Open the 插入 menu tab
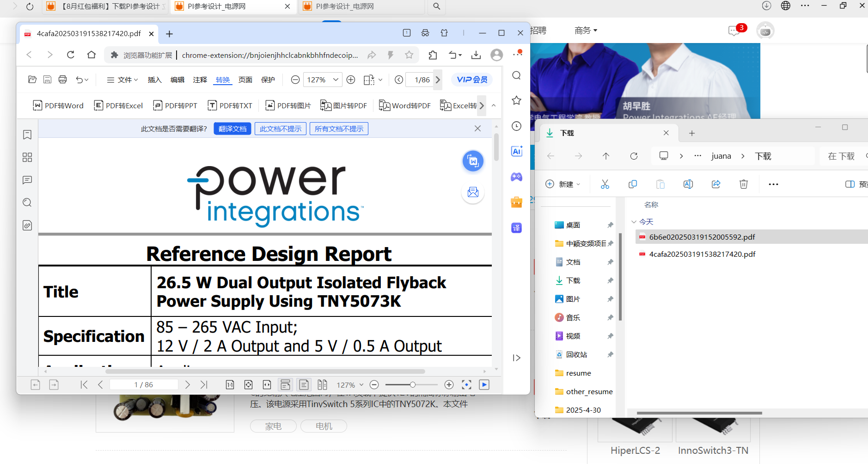The width and height of the screenshot is (868, 464). pos(155,80)
